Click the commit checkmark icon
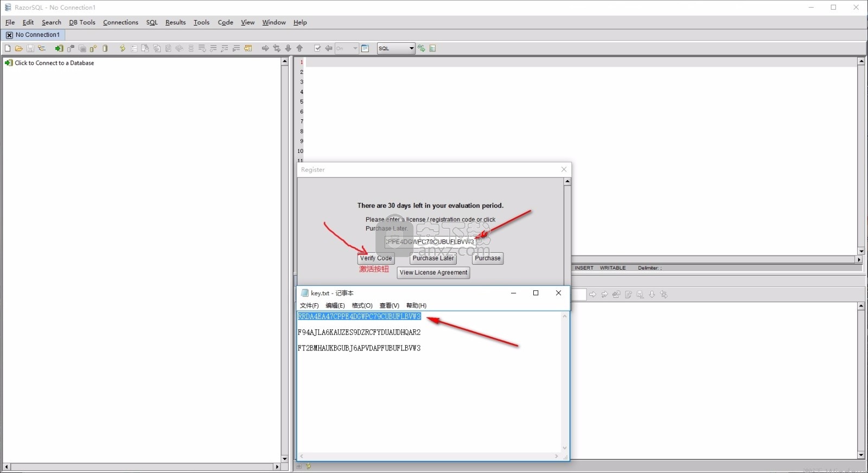Image resolution: width=868 pixels, height=473 pixels. pyautogui.click(x=317, y=48)
